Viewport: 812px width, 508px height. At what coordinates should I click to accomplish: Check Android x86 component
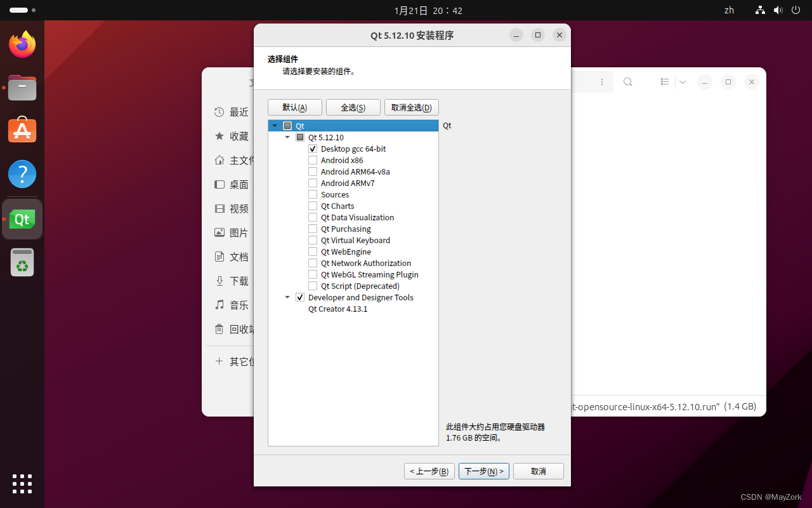[313, 161]
